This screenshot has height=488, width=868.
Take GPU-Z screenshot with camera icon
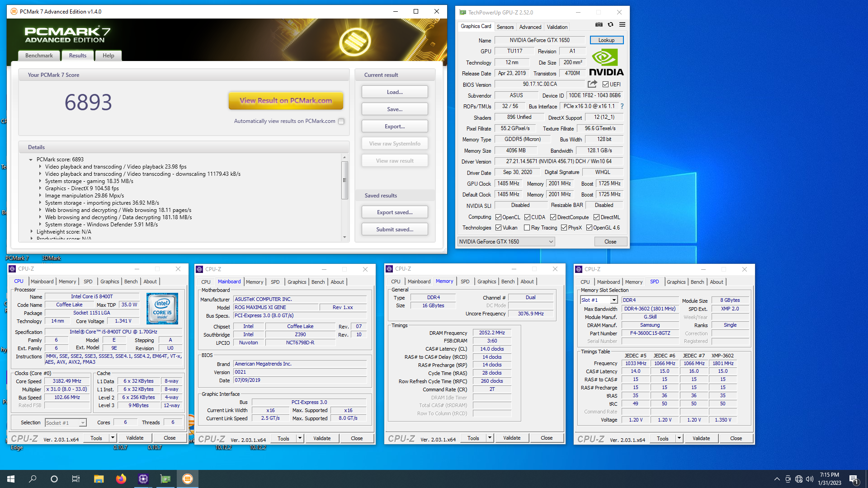pos(599,25)
